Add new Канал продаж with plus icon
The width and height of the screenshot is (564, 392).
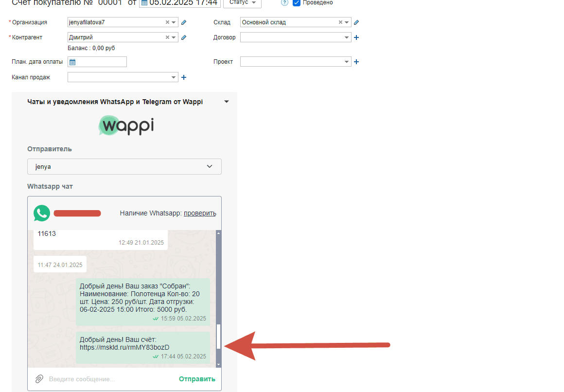184,77
